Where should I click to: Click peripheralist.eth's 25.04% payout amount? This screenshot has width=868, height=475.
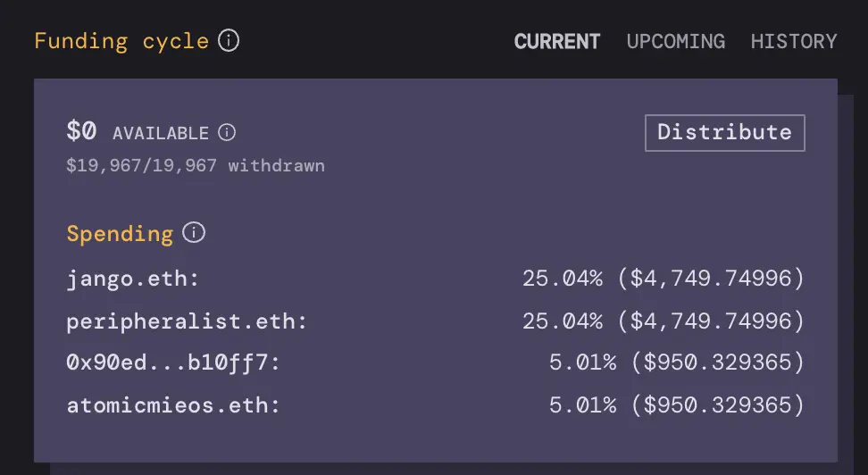tap(663, 321)
